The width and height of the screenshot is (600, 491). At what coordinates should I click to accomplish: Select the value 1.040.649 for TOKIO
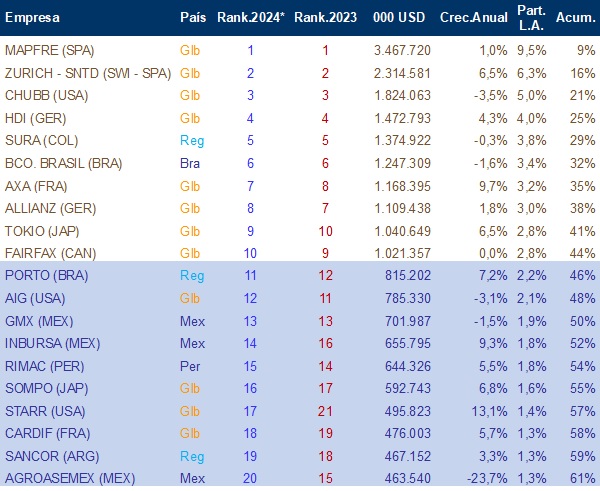[402, 232]
